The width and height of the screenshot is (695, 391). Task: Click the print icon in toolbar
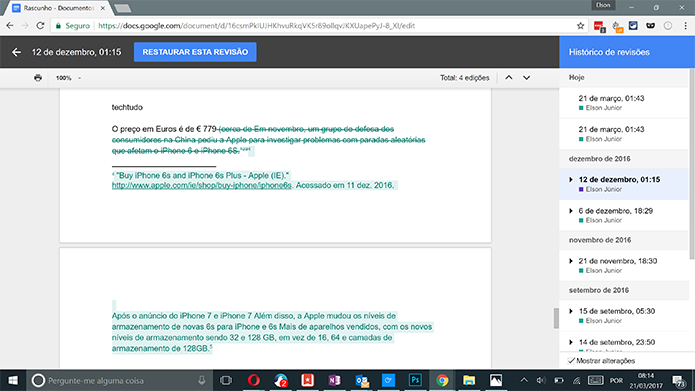(38, 78)
